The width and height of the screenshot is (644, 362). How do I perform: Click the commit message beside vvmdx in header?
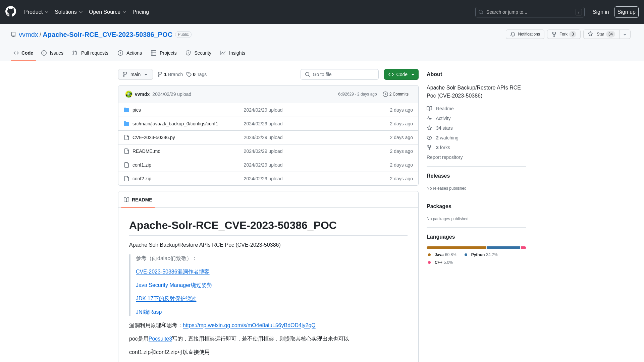172,94
